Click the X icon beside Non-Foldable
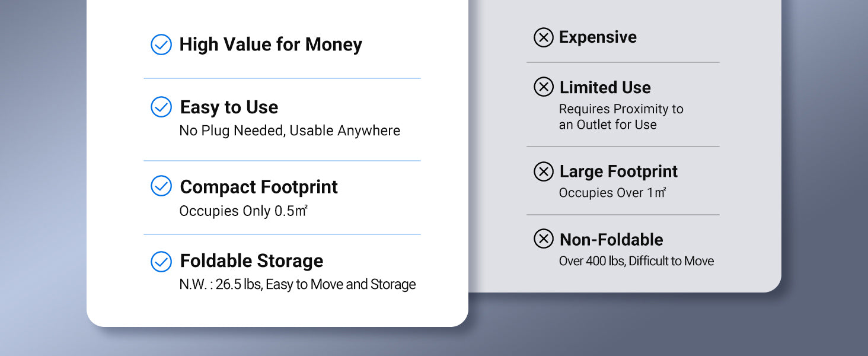Image resolution: width=868 pixels, height=356 pixels. point(544,239)
